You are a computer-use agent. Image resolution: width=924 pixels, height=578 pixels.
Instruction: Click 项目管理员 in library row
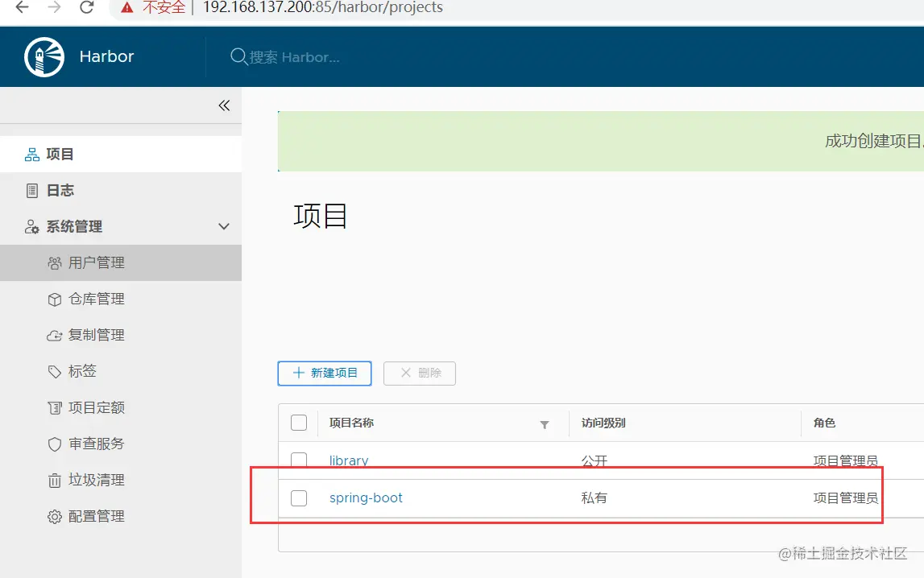pos(846,460)
